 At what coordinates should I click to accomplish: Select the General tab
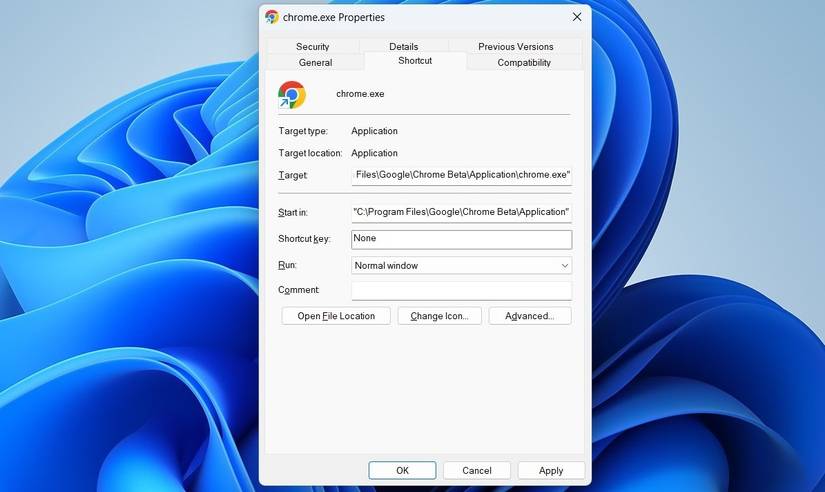[315, 62]
